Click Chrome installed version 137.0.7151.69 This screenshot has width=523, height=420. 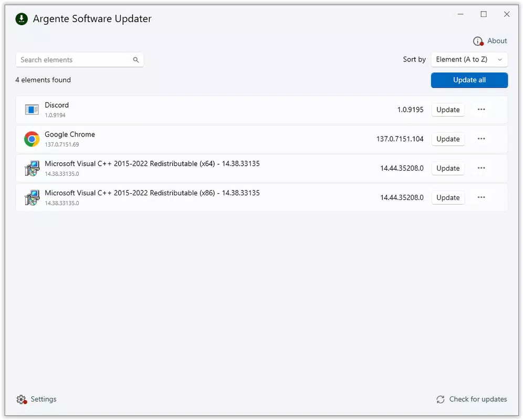point(62,144)
